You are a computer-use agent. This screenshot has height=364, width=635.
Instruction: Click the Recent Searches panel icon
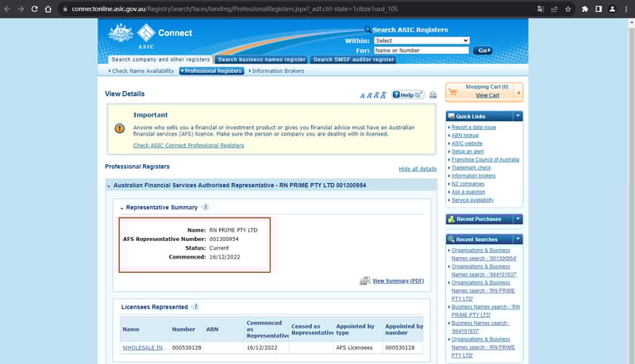(x=451, y=239)
